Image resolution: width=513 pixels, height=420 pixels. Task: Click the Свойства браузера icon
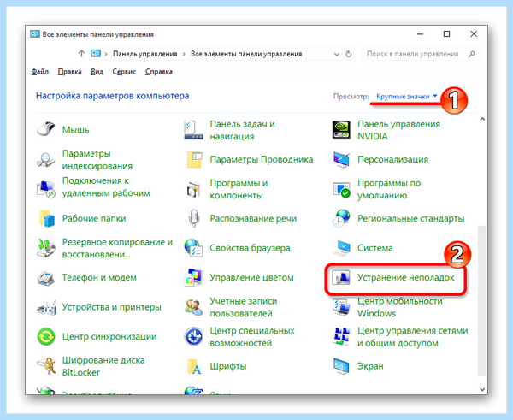(x=194, y=248)
